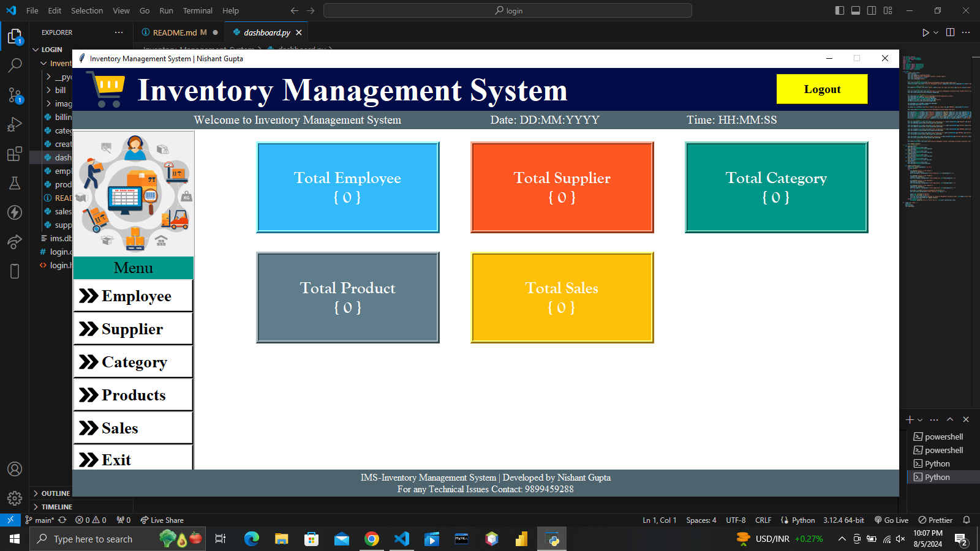Toggle the bottom panel layout button
Image resolution: width=980 pixels, height=551 pixels.
click(x=856, y=10)
